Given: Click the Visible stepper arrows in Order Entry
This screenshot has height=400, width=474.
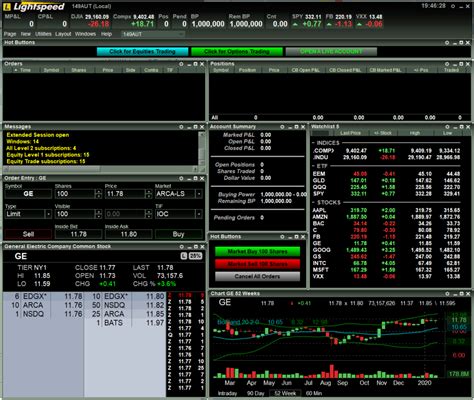Looking at the screenshot, I should coord(98,214).
